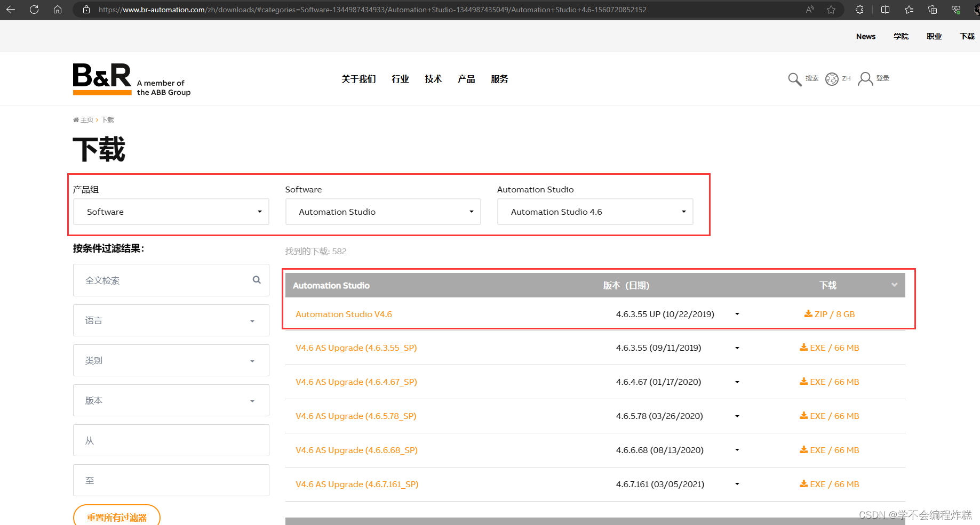The height and width of the screenshot is (525, 980).
Task: Expand version arrow for 4.6.3.55 UP row
Action: coord(737,314)
